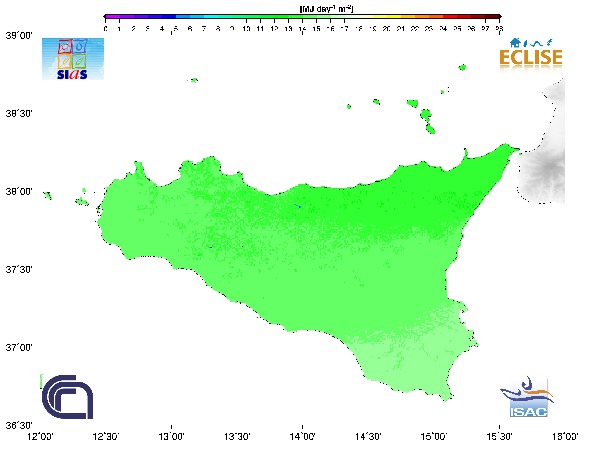Viewport: 600px width, 450px height.
Task: Click the longitude label 13°30'
Action: [x=237, y=437]
